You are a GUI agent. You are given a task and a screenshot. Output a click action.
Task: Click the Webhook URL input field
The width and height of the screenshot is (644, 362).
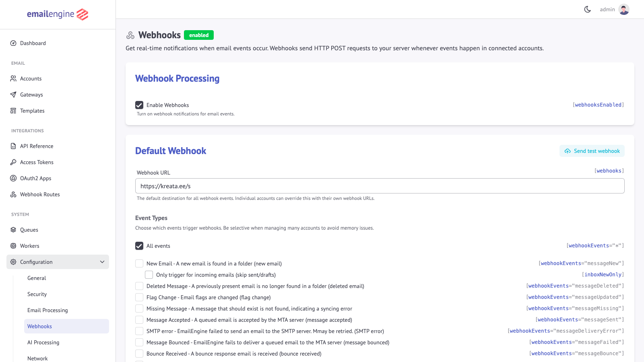tap(380, 186)
